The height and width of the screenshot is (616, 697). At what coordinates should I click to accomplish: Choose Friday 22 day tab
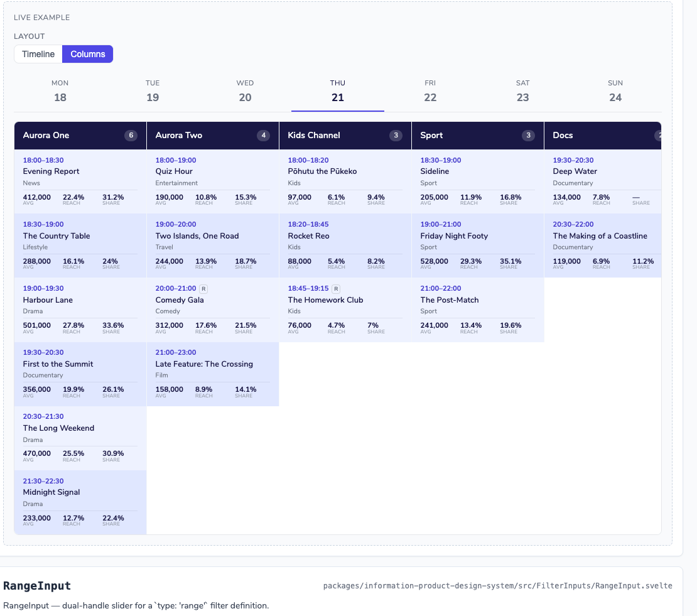coord(430,92)
